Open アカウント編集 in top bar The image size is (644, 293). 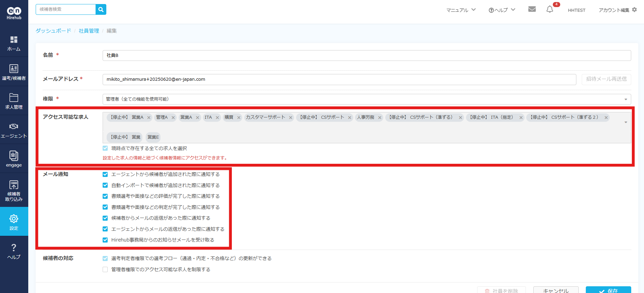pos(617,10)
